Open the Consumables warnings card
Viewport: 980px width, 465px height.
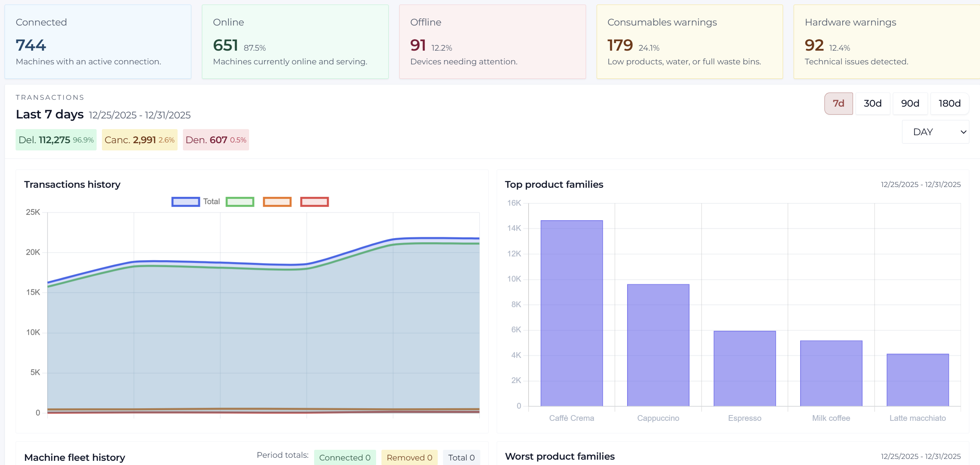click(x=689, y=42)
